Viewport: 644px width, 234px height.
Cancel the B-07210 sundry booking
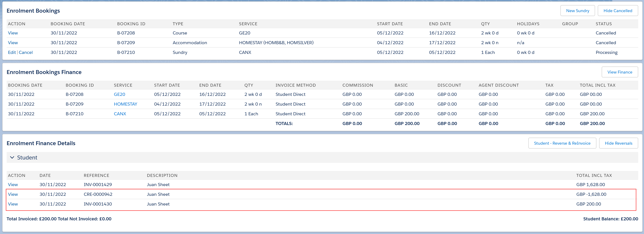26,53
